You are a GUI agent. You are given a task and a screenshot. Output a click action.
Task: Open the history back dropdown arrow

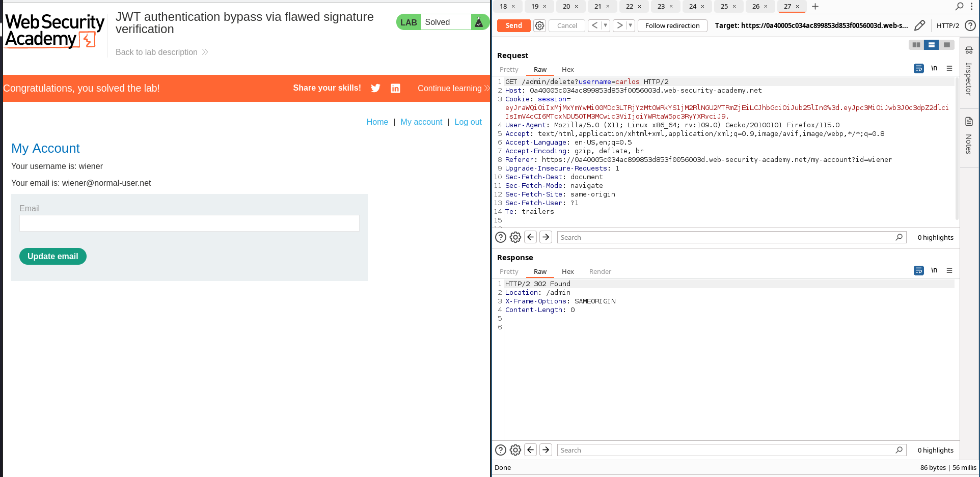point(606,25)
